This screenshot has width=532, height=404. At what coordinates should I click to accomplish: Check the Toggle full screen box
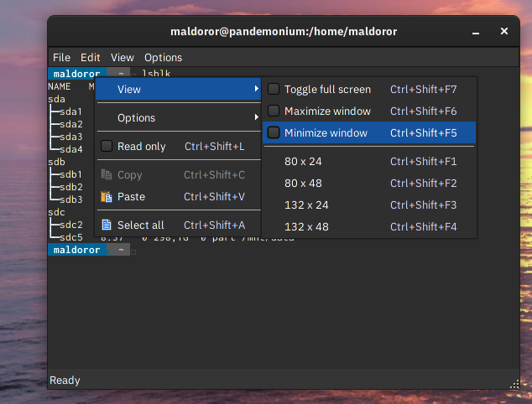274,90
